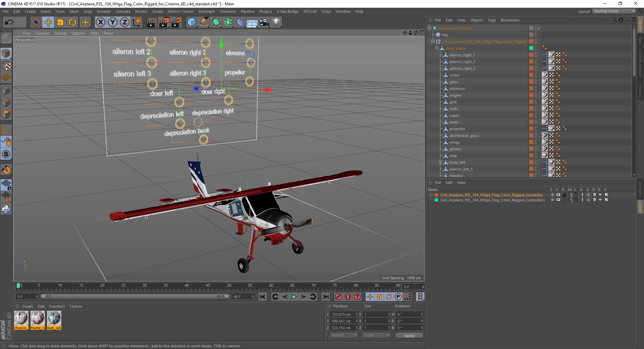Image resolution: width=644 pixels, height=349 pixels.
Task: Select the mat_sal material thumbnail
Action: pos(54,320)
